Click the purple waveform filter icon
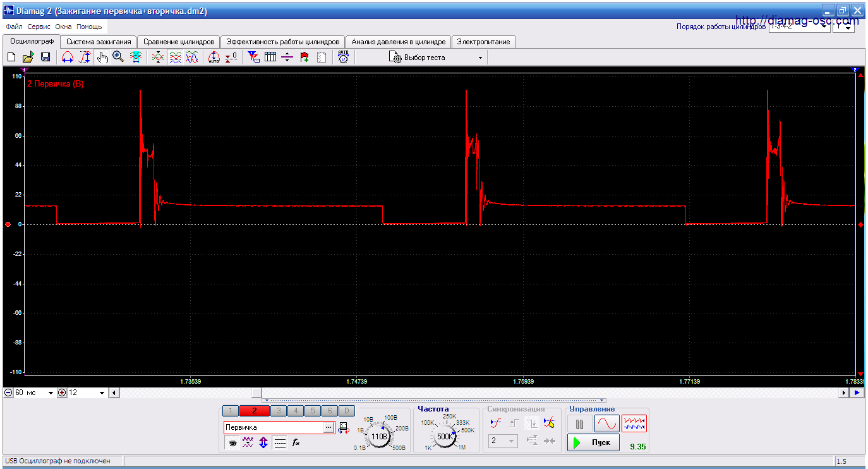This screenshot has width=868, height=469. point(248,443)
